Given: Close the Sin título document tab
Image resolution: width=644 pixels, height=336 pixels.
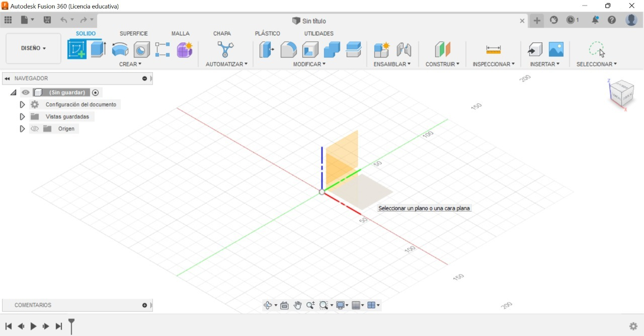Looking at the screenshot, I should tap(522, 21).
